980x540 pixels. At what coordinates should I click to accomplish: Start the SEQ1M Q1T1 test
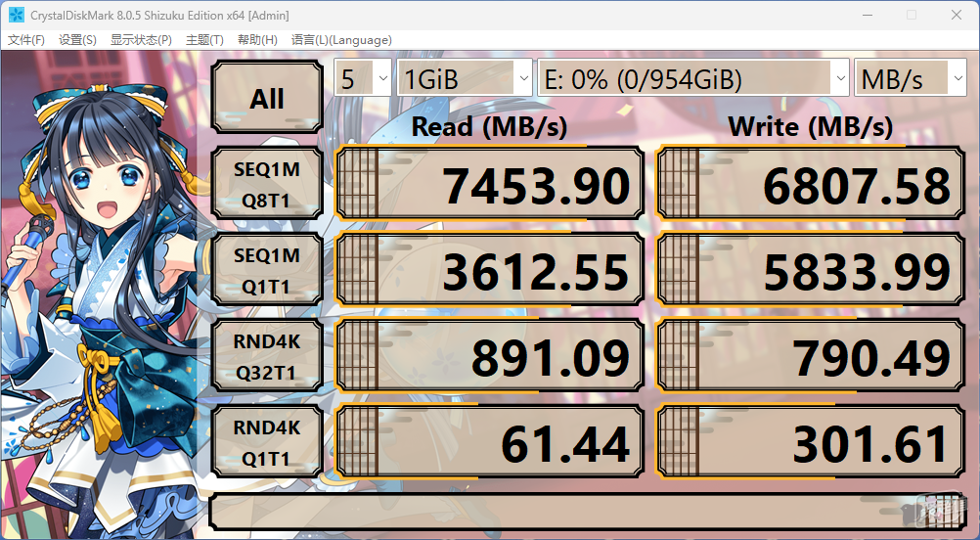pos(267,270)
